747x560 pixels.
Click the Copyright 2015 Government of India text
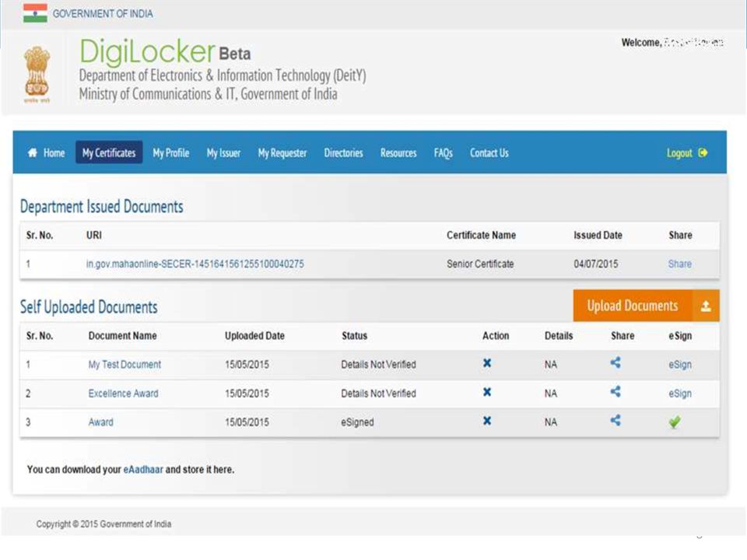(103, 523)
